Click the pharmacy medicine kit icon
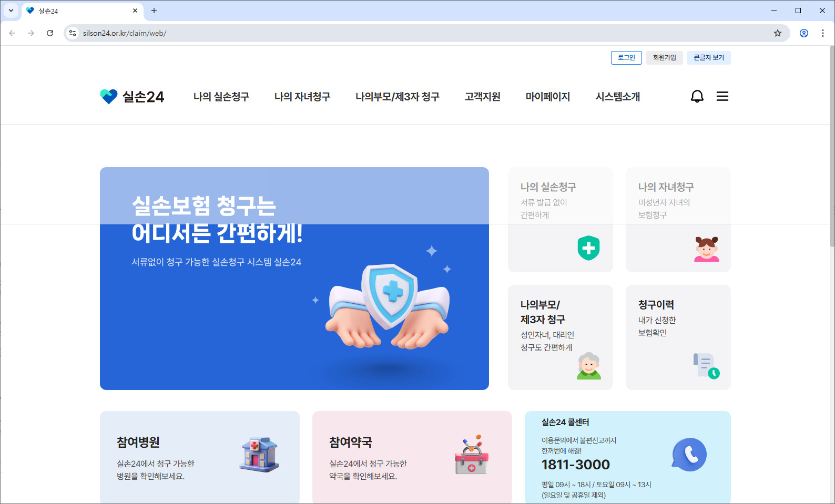 click(472, 455)
